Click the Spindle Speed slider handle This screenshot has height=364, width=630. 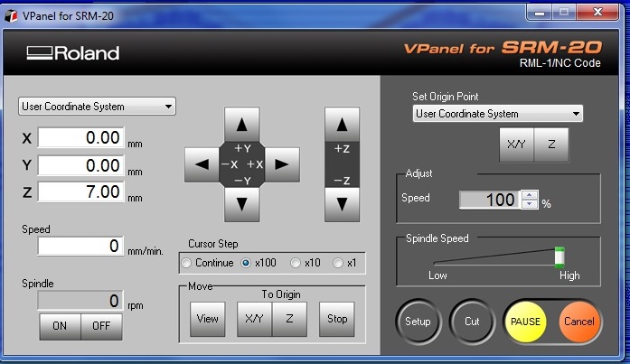click(559, 257)
